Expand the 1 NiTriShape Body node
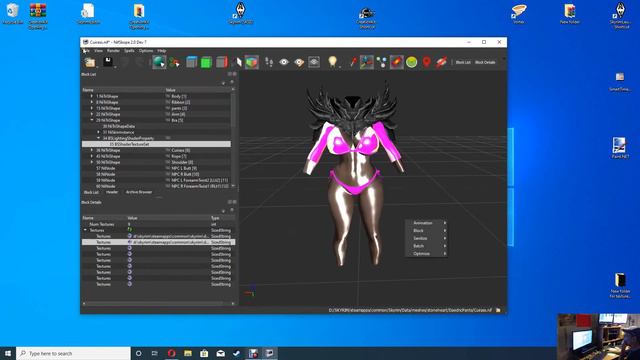The width and height of the screenshot is (640, 360). coord(92,96)
